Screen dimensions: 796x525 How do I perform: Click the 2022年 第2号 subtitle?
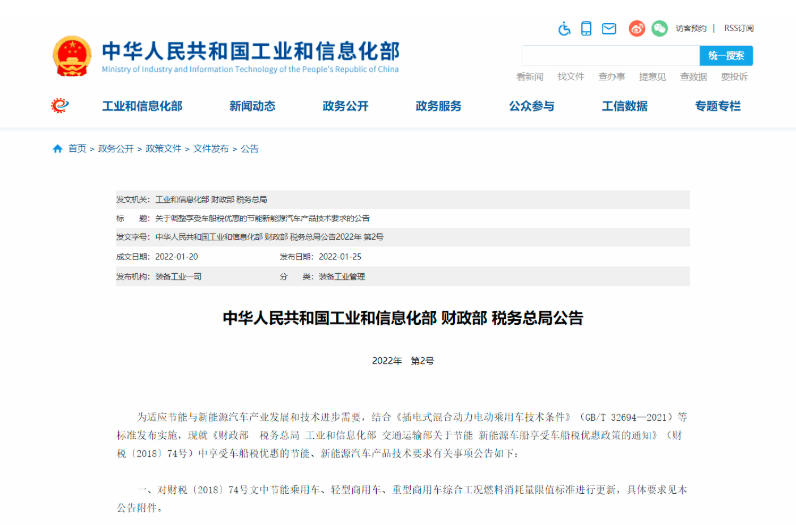click(403, 361)
